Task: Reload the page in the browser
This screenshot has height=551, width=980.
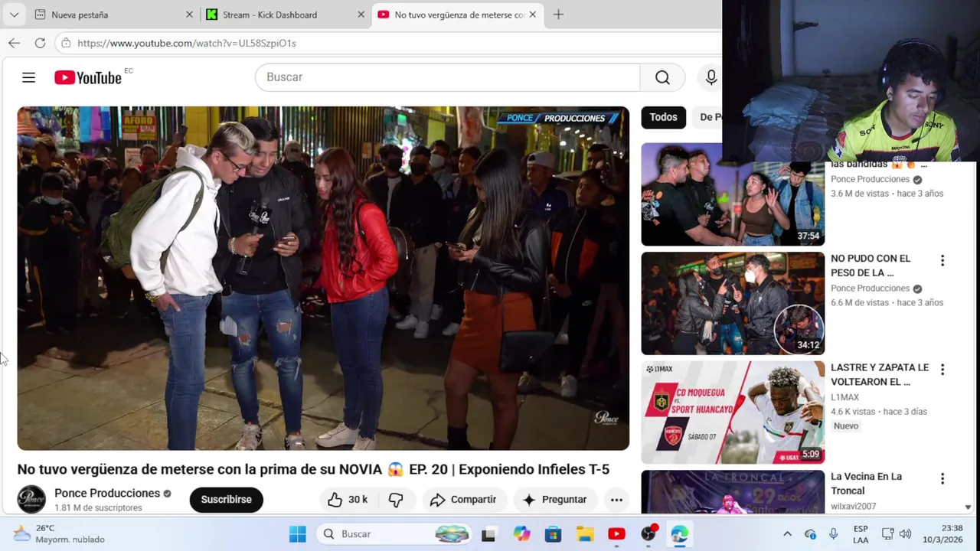Action: (x=40, y=43)
